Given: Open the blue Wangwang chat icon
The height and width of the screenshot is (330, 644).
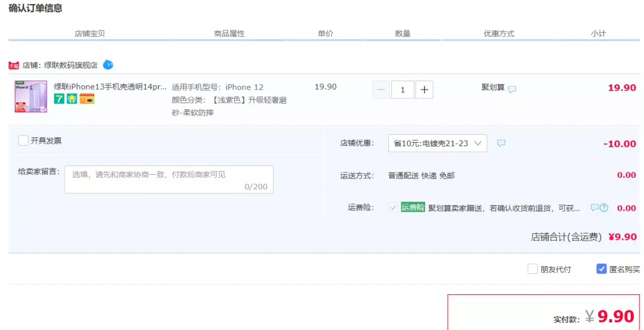Looking at the screenshot, I should [x=108, y=64].
